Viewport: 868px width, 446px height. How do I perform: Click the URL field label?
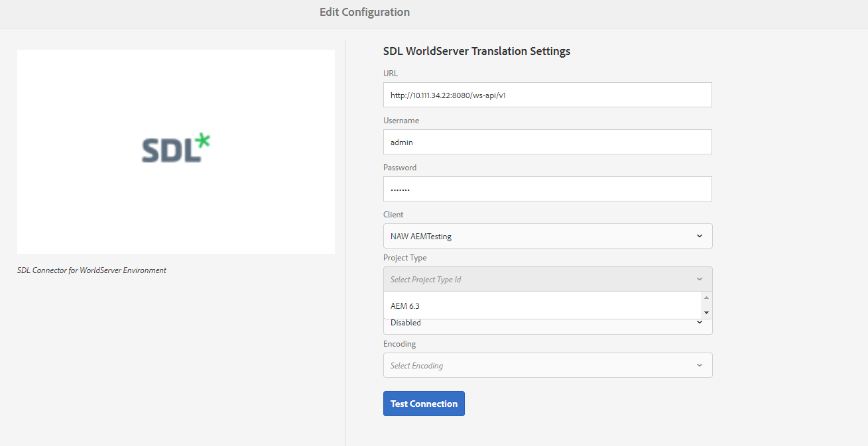391,74
